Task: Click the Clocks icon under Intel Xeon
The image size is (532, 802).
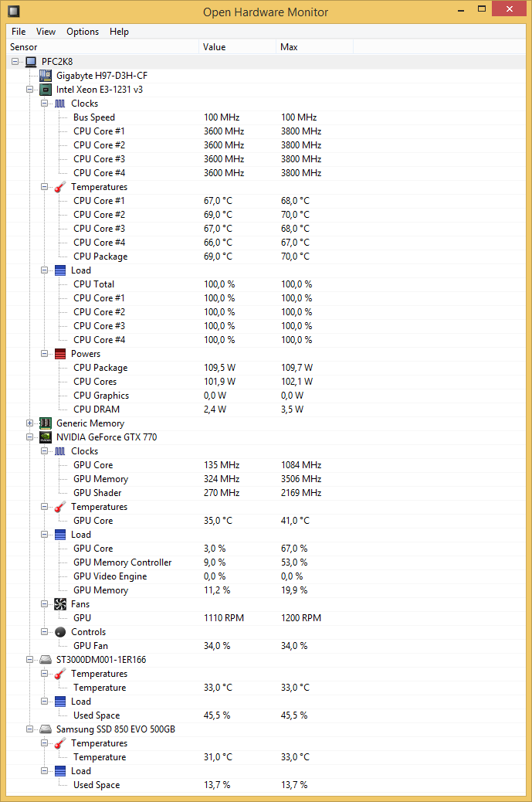Action: (x=59, y=104)
